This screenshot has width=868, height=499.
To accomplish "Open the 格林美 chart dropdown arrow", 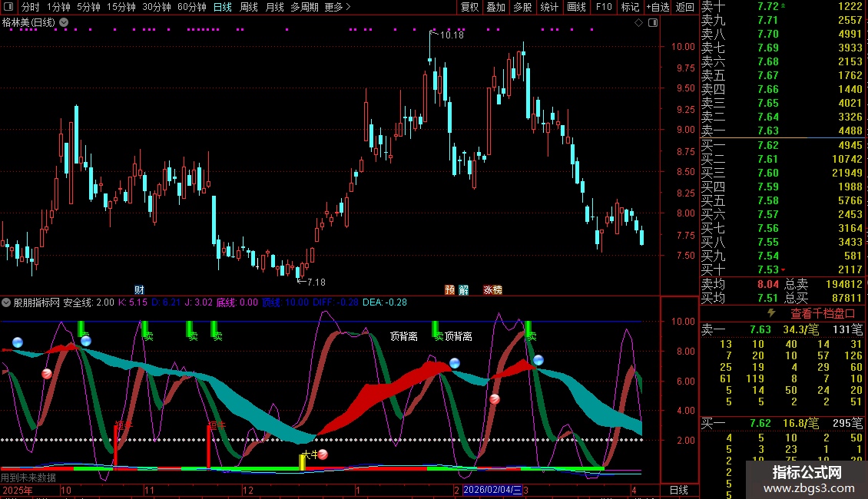I will coord(63,22).
